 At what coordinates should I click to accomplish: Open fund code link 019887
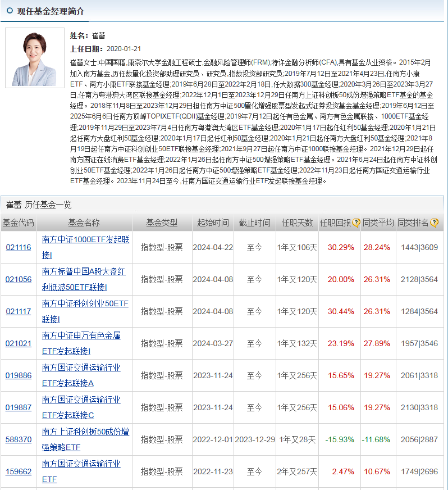coord(19,407)
